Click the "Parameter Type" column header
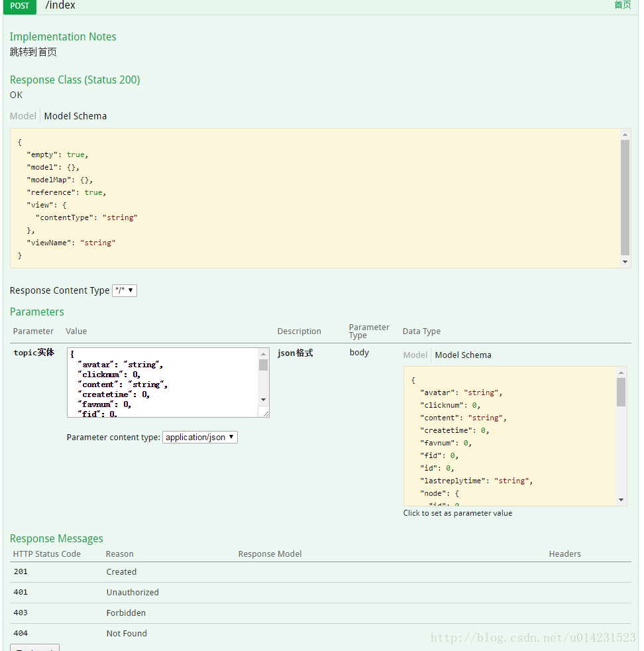 [x=369, y=331]
